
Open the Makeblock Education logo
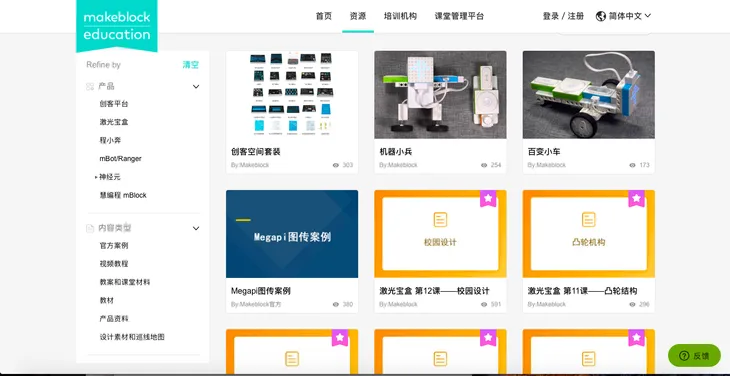tap(117, 26)
